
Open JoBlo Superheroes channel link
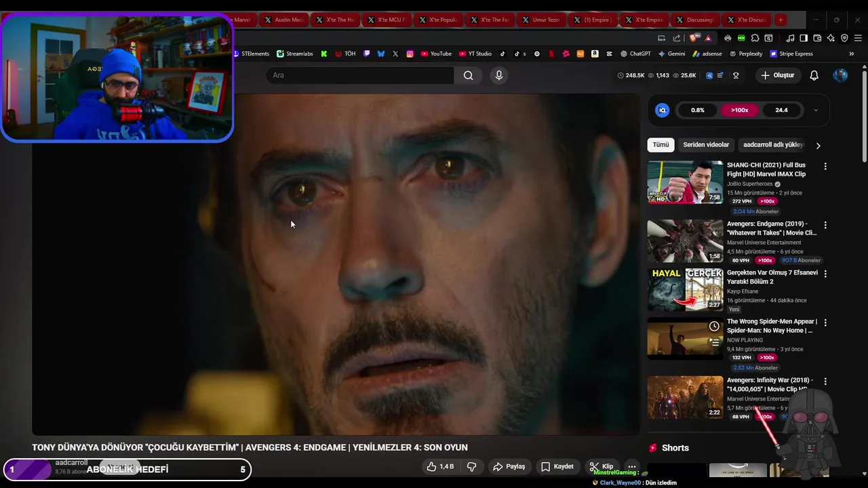click(x=750, y=184)
